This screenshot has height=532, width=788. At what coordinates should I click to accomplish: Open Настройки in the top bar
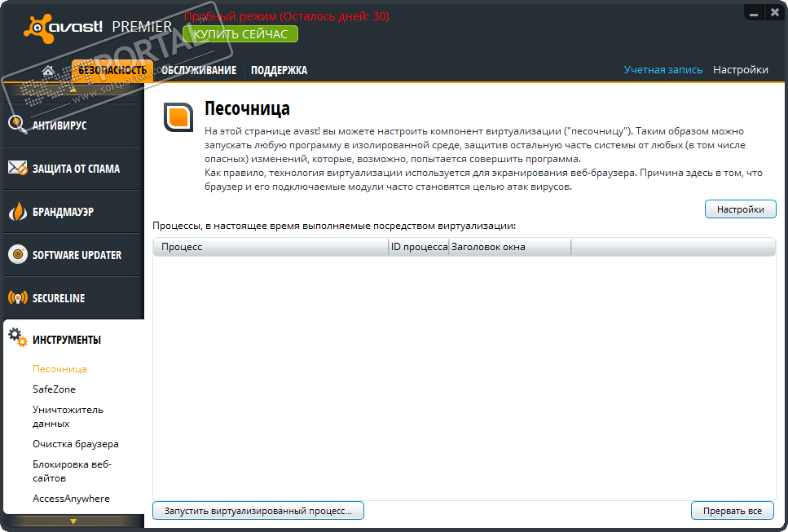coord(740,70)
